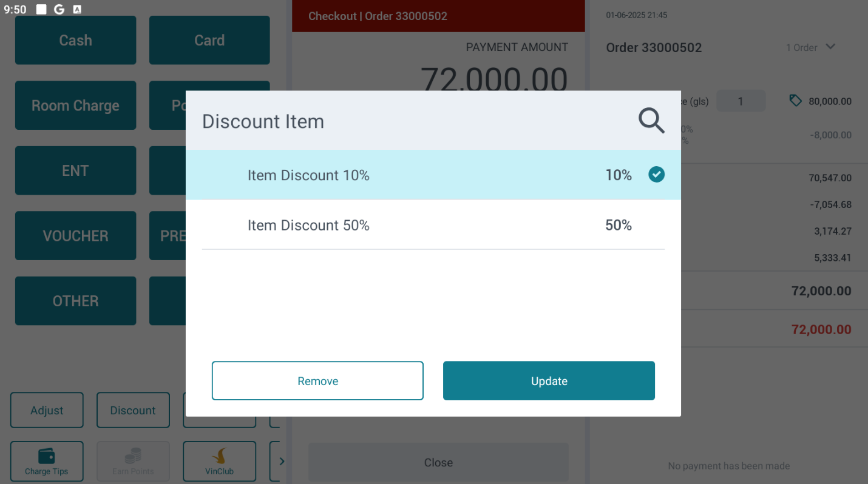Choose Cash payment method

pyautogui.click(x=75, y=40)
